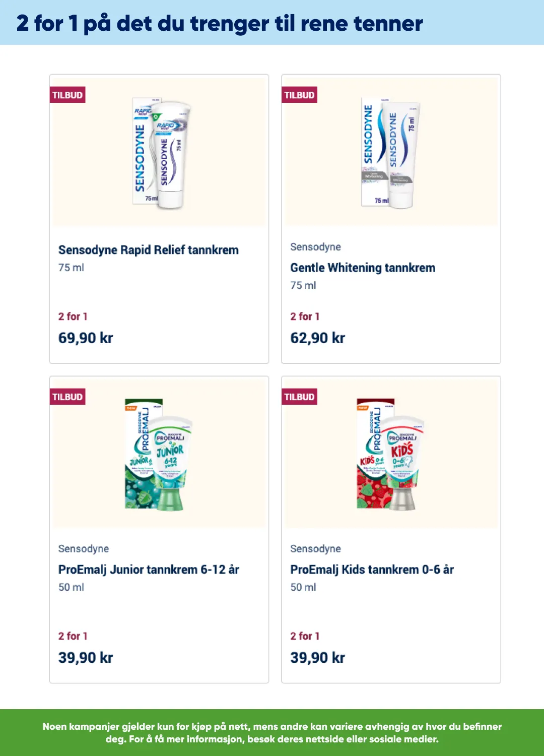Click the Kids card's 39,90 kr price

(317, 657)
